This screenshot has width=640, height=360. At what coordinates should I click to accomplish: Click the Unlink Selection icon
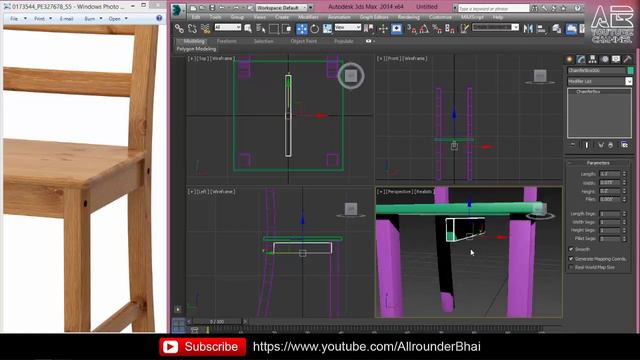tap(192, 29)
